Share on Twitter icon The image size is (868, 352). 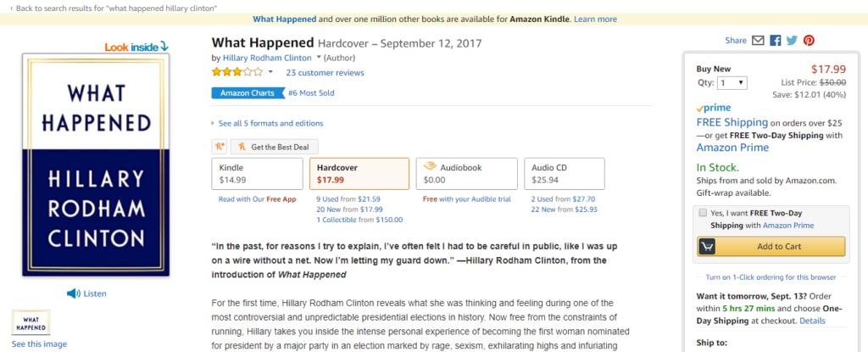[x=793, y=41]
